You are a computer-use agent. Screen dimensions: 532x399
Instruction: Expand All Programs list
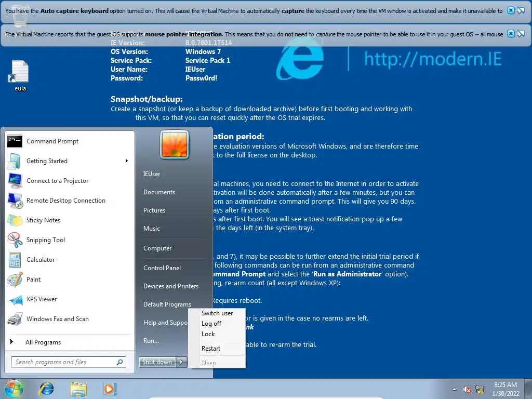tap(70, 342)
